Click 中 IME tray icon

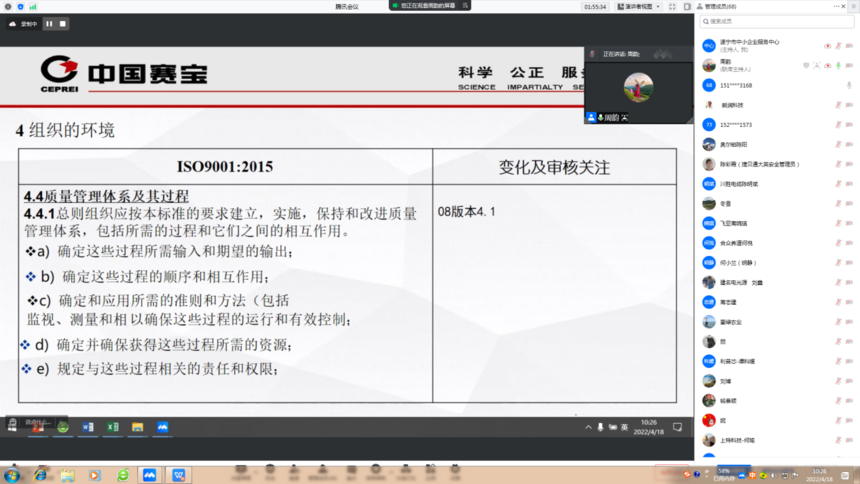tap(752, 475)
